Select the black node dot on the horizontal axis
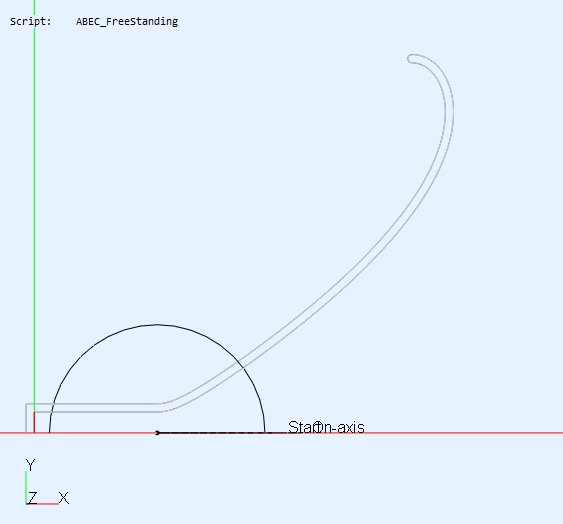 (157, 433)
